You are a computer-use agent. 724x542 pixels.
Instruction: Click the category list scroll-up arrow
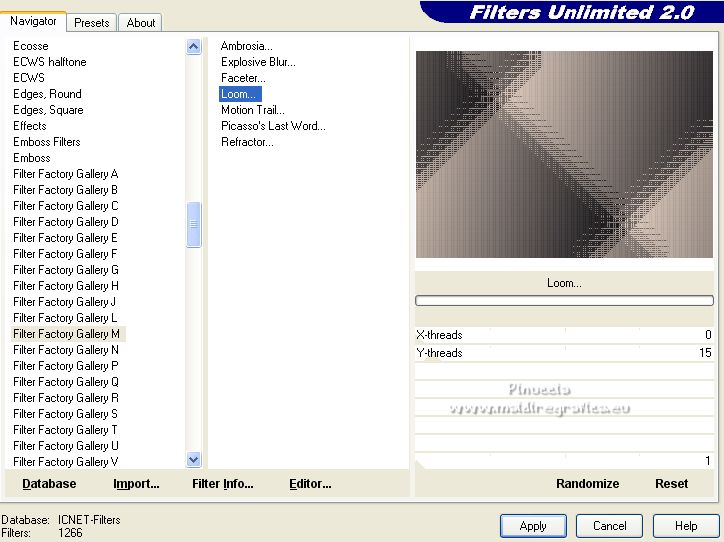[x=193, y=47]
